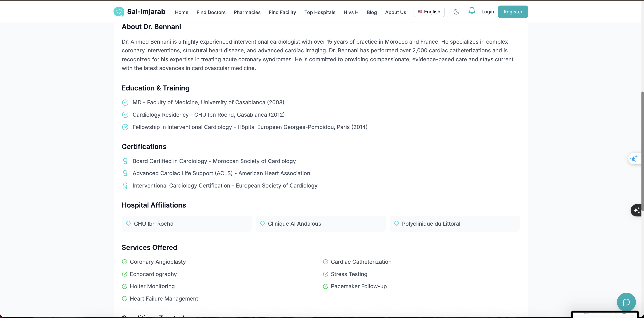Click check icon beside Coronary Angioplasty
This screenshot has height=318, width=644.
click(125, 262)
